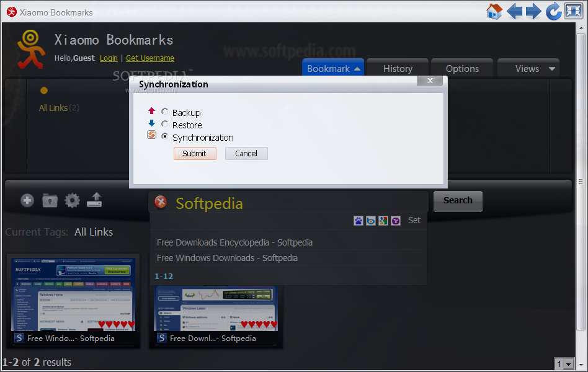The width and height of the screenshot is (588, 372).
Task: Select the Backup radio option
Action: pyautogui.click(x=164, y=112)
